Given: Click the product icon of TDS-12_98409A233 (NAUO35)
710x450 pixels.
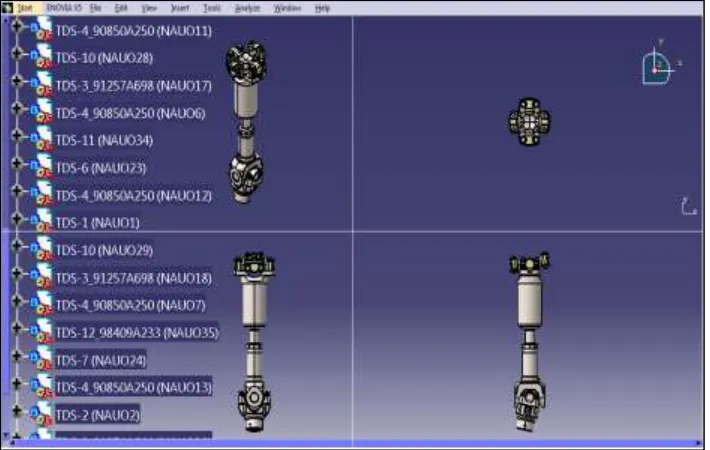Looking at the screenshot, I should pos(42,331).
